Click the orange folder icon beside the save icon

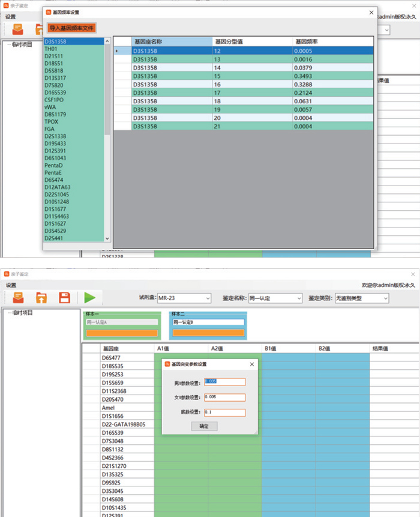[x=41, y=297]
